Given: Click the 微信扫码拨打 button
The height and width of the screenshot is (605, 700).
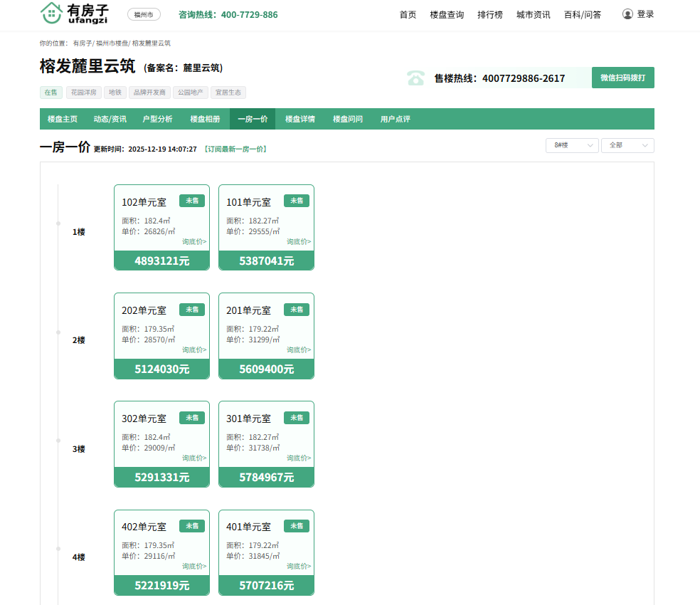Looking at the screenshot, I should click(622, 78).
